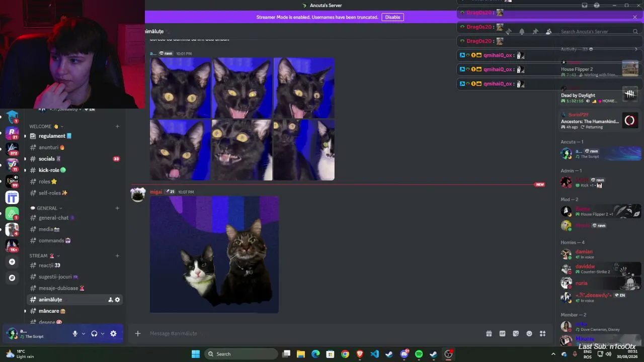Open the black cat with tuxedo cat photo
The width and height of the screenshot is (644, 362).
point(304,150)
